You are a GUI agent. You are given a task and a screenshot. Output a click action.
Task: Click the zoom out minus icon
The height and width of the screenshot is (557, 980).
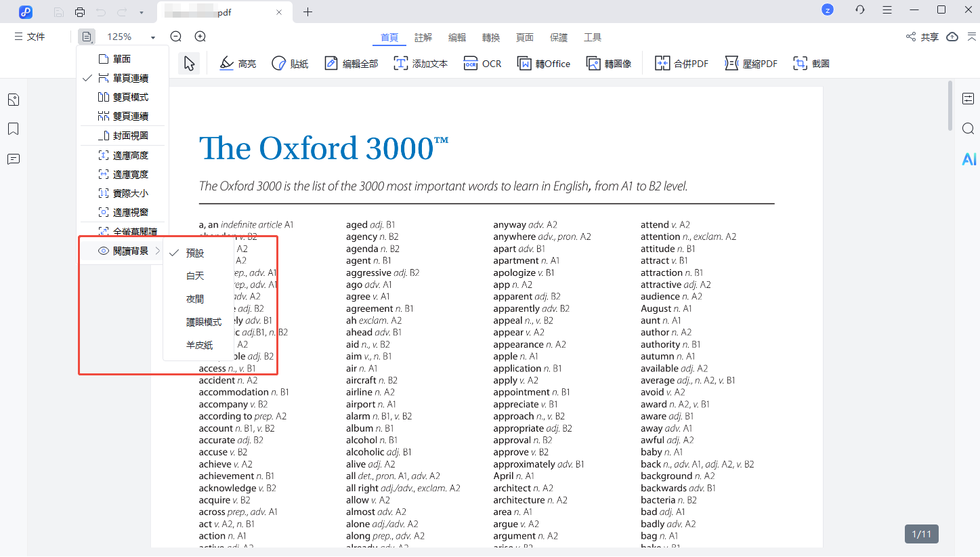pos(176,37)
